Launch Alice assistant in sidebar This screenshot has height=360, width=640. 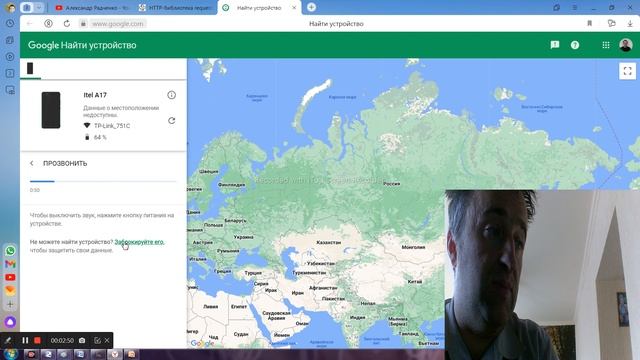(x=10, y=322)
